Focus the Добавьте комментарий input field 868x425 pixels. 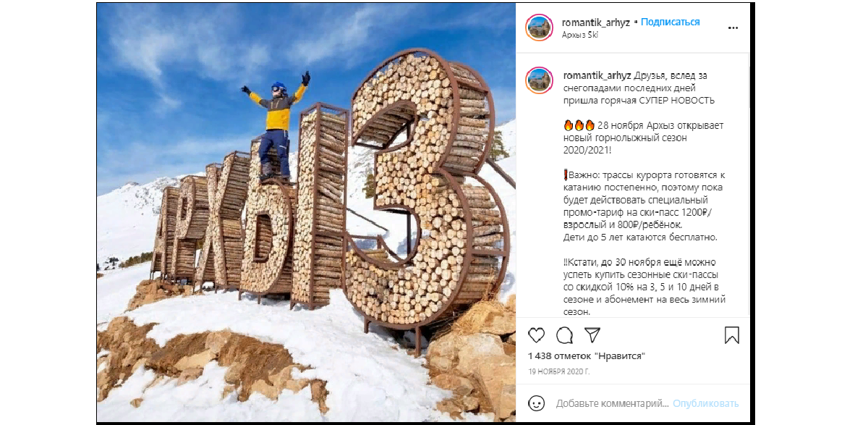point(611,403)
